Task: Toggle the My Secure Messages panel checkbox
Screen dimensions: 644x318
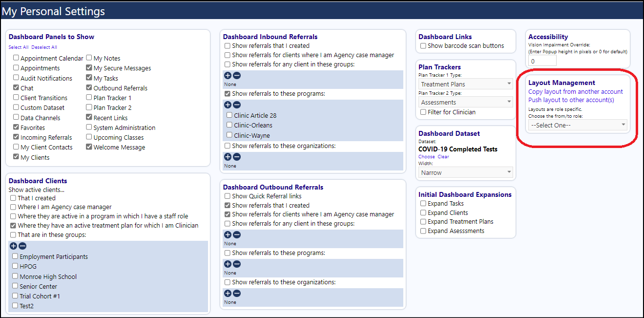Action: 89,68
